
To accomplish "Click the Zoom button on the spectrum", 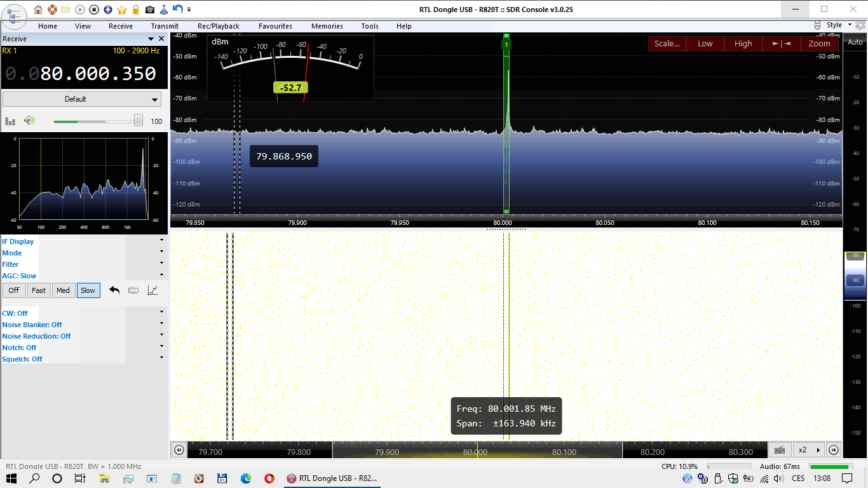I will tap(819, 44).
